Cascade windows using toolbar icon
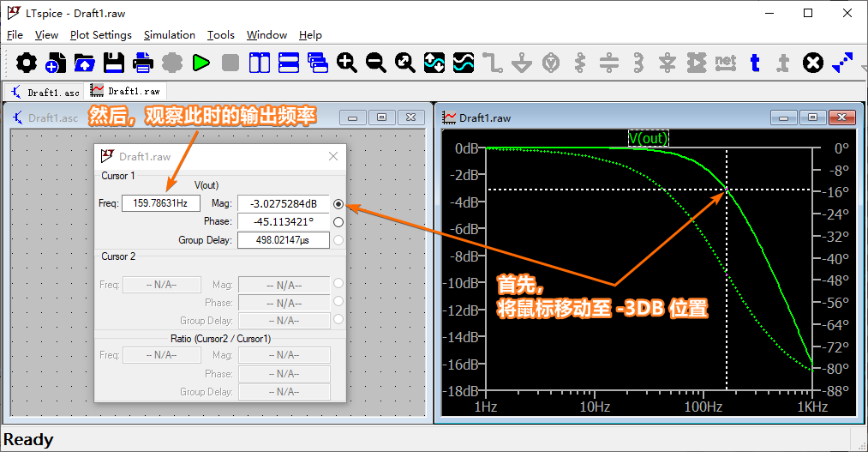The height and width of the screenshot is (452, 868). coord(318,63)
